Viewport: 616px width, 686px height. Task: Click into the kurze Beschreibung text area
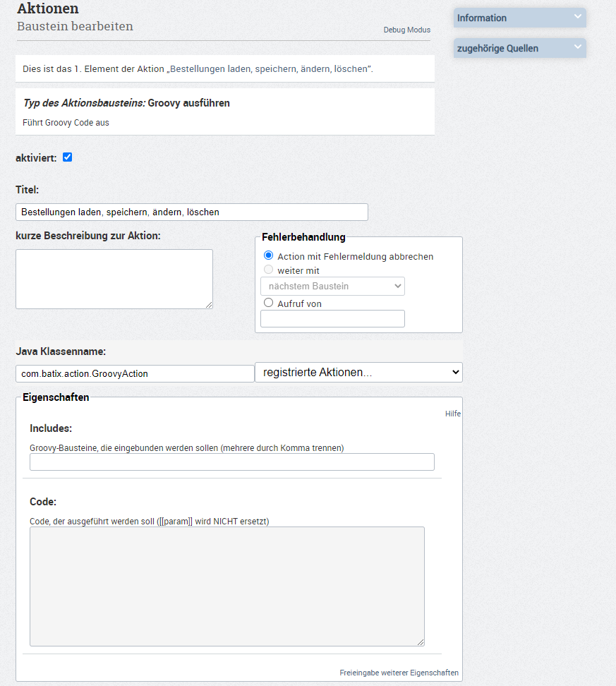[x=114, y=279]
